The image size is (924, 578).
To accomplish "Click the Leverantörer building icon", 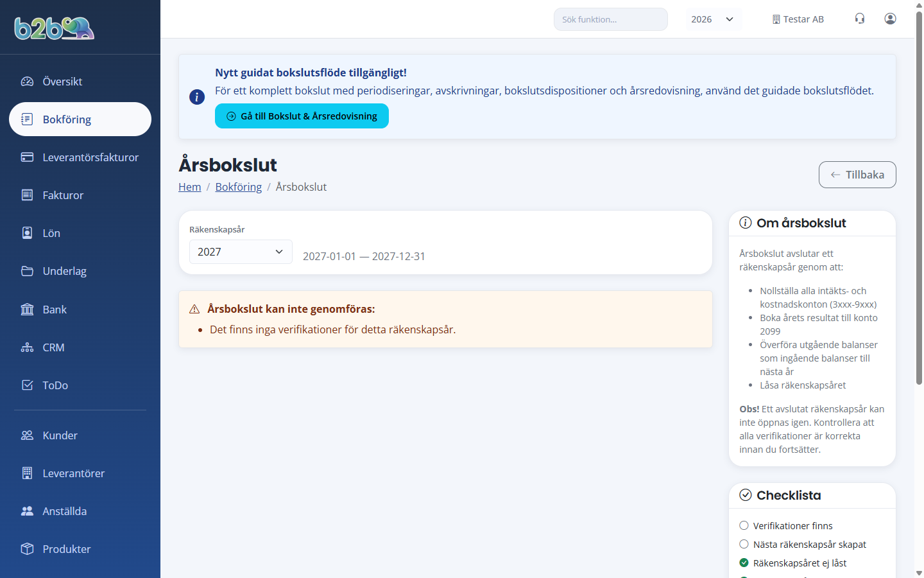I will (27, 473).
